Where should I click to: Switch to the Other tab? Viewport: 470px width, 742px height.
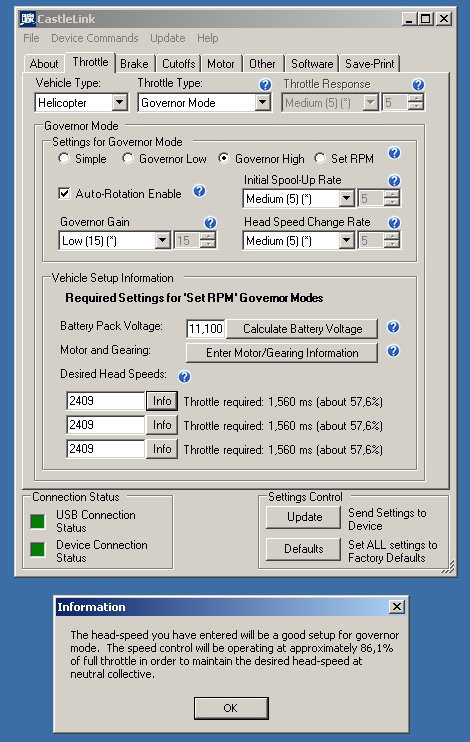[x=262, y=63]
